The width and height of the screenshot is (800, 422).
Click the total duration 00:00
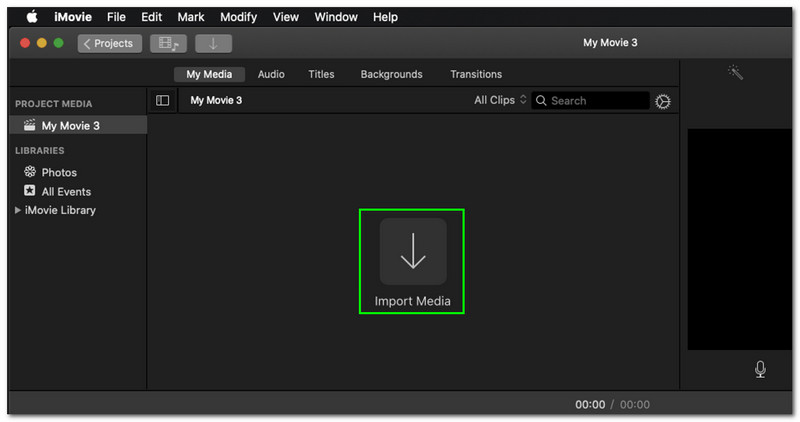coord(635,405)
